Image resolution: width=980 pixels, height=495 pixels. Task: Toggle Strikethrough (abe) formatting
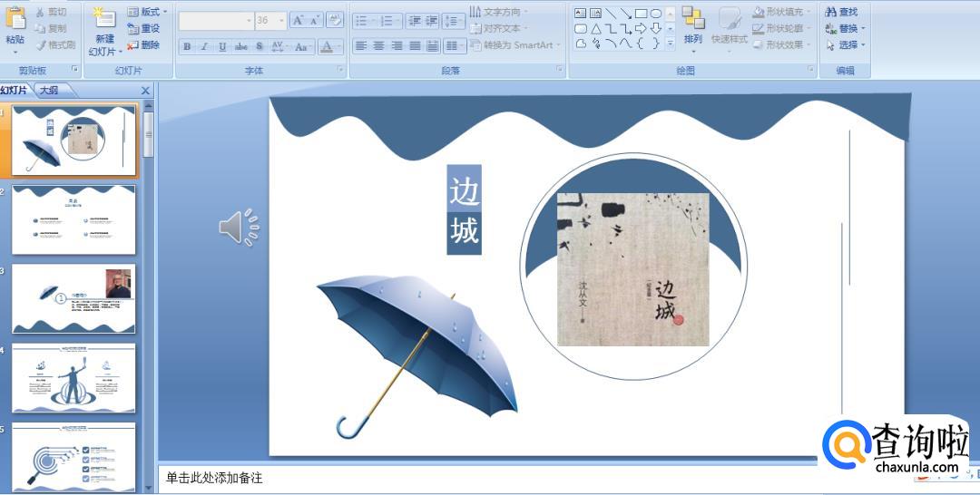[x=241, y=47]
